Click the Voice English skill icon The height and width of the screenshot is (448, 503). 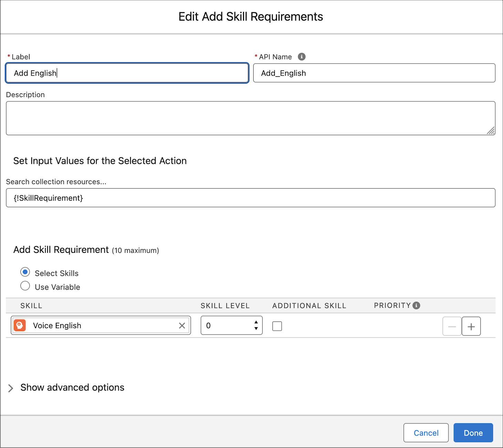tap(20, 325)
